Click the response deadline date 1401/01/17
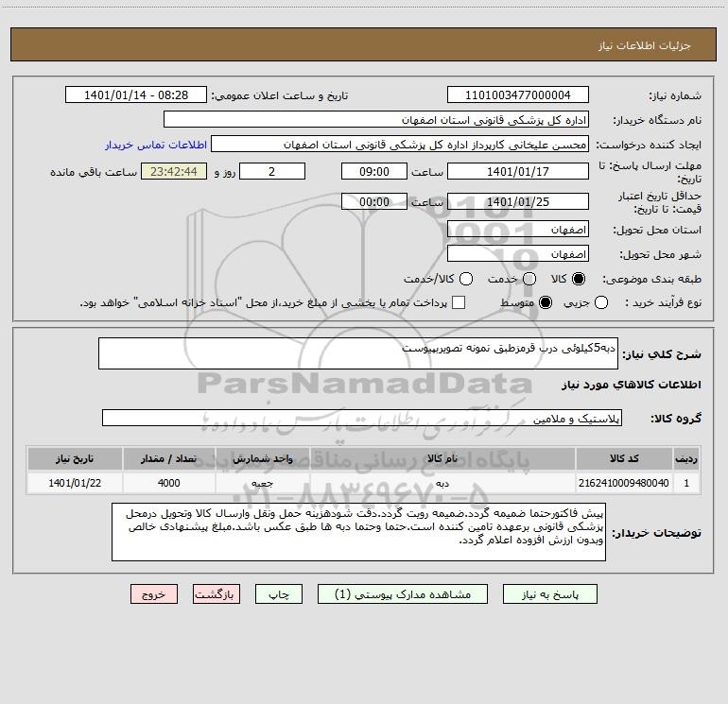This screenshot has width=728, height=704. (x=518, y=171)
